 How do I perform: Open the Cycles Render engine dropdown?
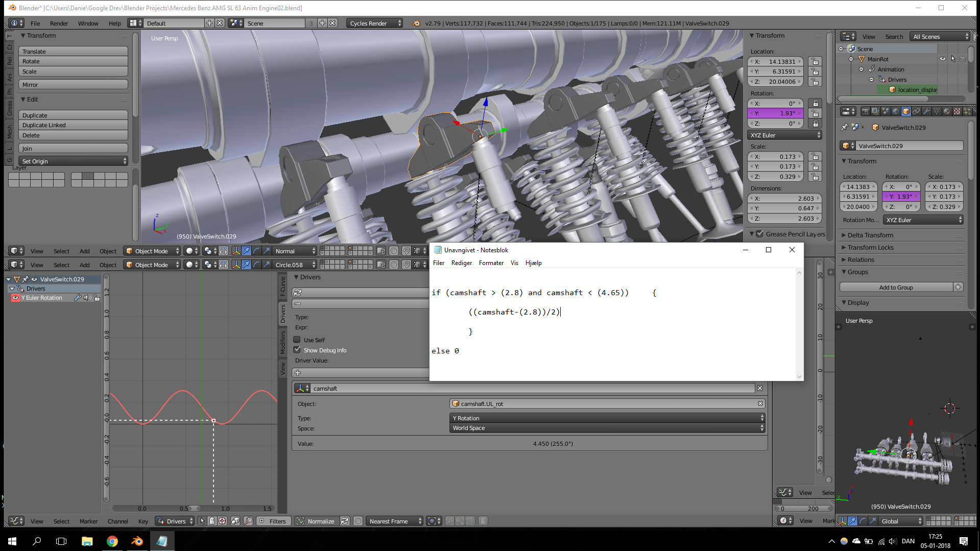pos(375,23)
